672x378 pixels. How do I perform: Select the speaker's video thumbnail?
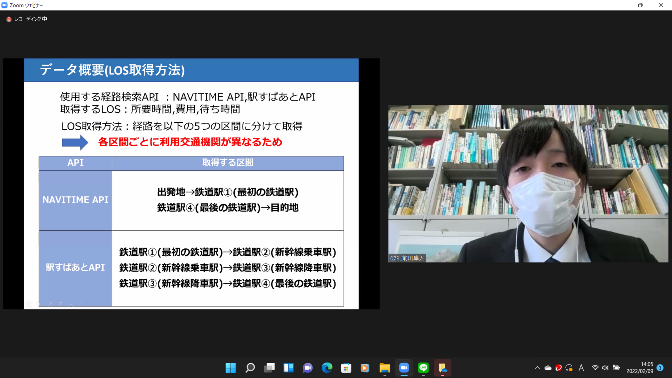pos(528,183)
